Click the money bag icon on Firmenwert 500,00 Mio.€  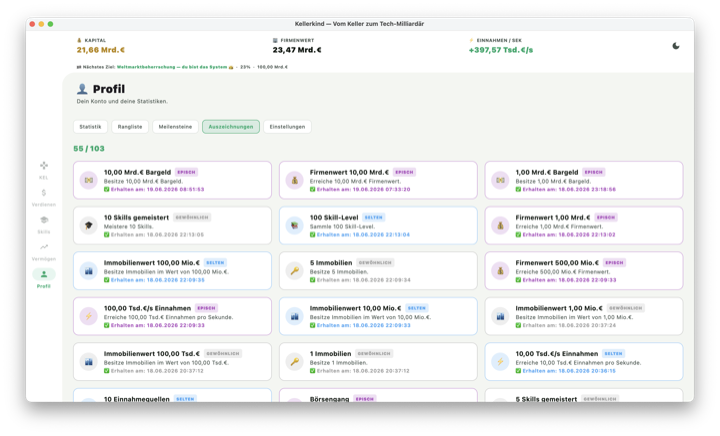501,271
